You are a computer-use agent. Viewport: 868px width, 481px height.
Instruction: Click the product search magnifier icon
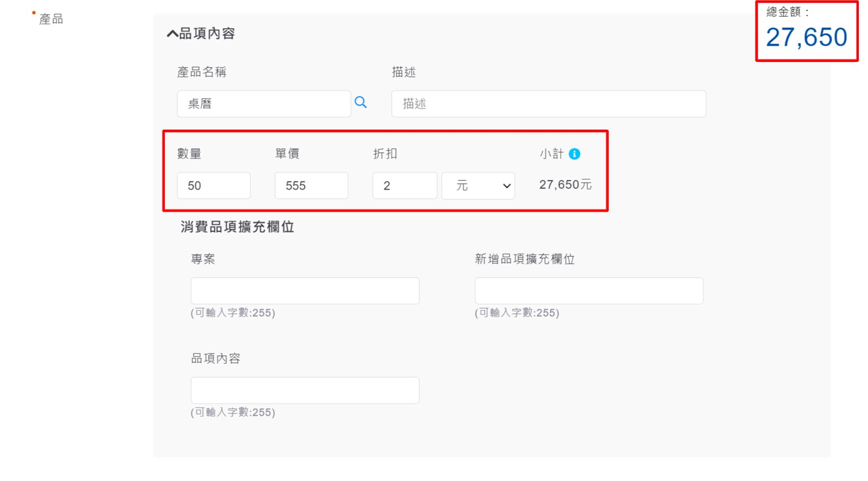[x=361, y=102]
